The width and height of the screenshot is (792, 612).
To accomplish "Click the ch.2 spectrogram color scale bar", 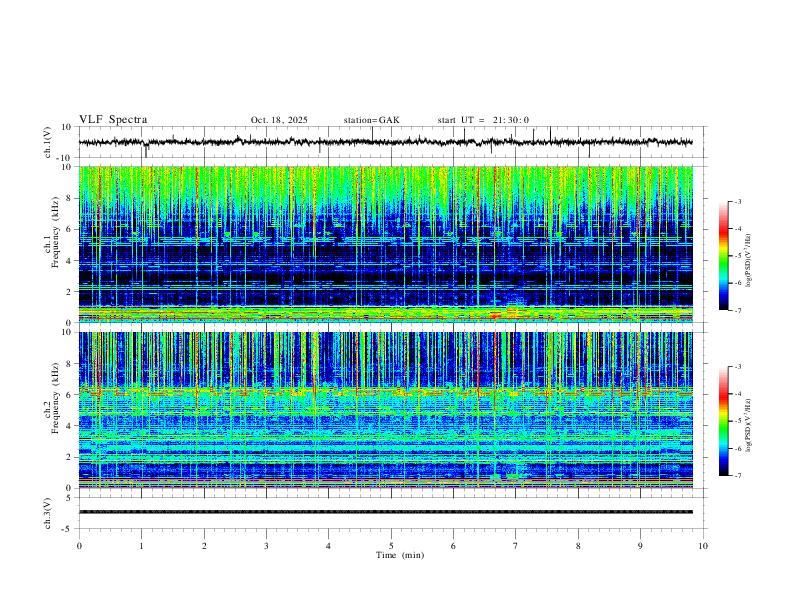I will point(723,421).
